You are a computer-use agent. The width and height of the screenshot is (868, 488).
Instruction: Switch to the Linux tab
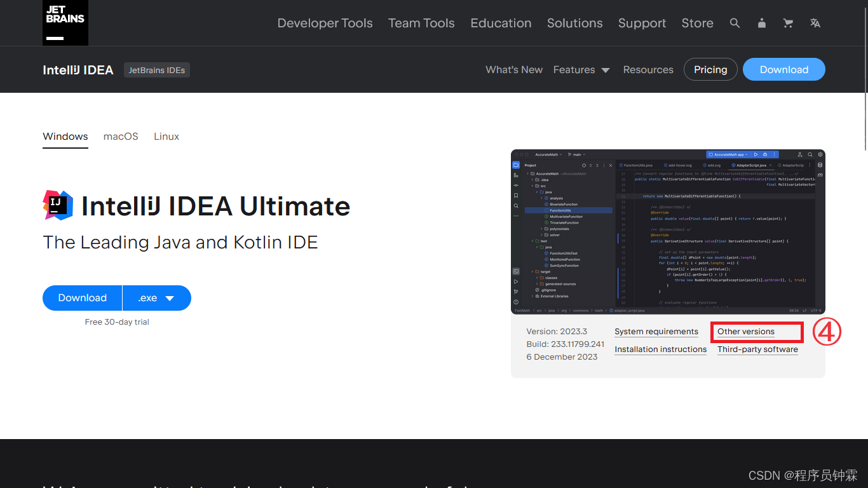pyautogui.click(x=166, y=137)
